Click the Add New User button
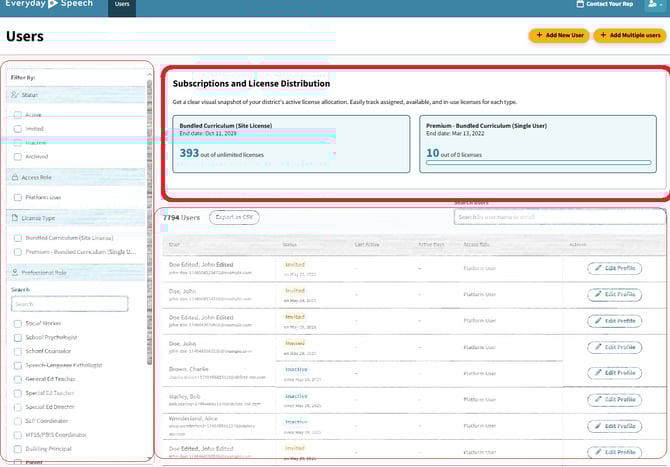This screenshot has width=670, height=467. pyautogui.click(x=559, y=35)
